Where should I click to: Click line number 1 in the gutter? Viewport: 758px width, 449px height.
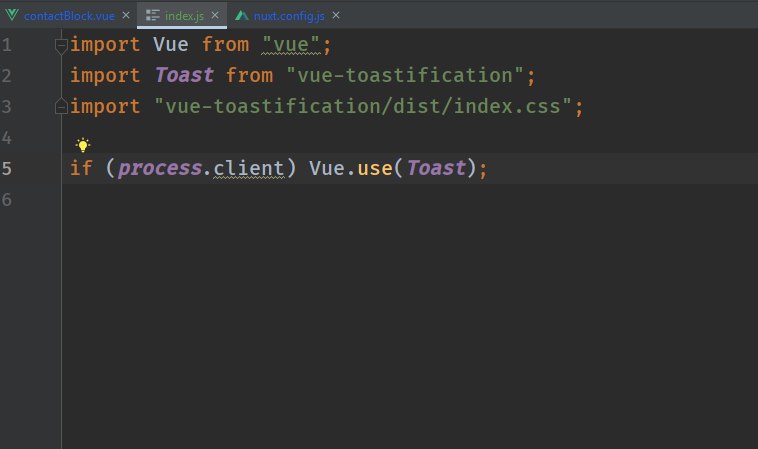6,45
